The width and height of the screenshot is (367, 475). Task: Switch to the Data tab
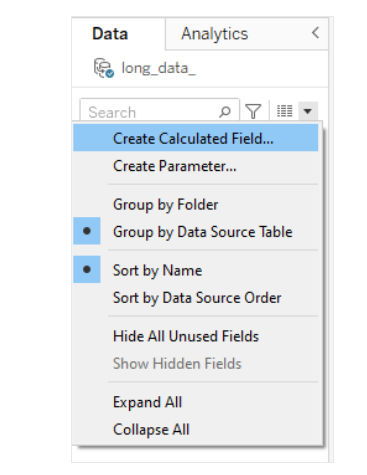(x=110, y=34)
